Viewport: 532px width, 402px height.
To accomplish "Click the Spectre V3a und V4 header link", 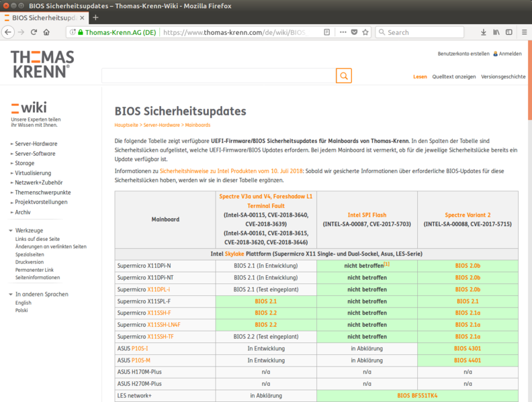I will 265,201.
